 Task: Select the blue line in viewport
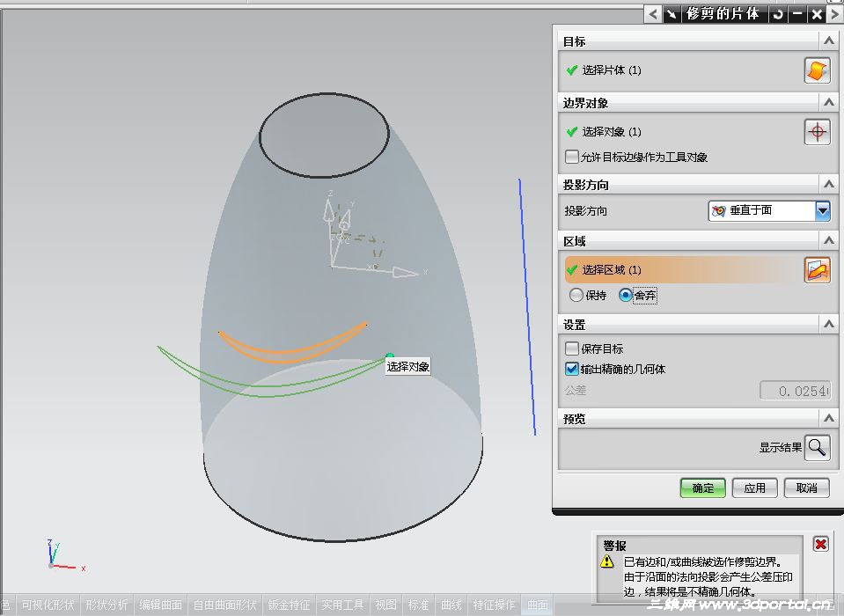(x=527, y=306)
